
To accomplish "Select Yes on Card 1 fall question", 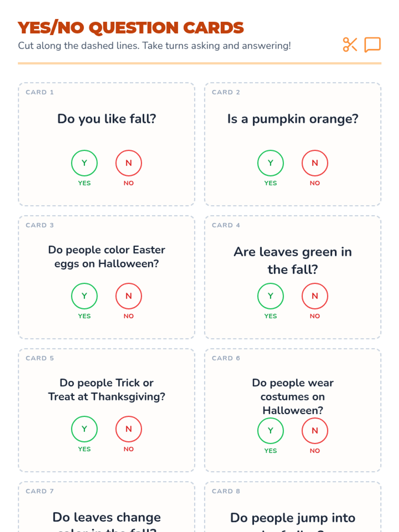I will click(x=84, y=163).
